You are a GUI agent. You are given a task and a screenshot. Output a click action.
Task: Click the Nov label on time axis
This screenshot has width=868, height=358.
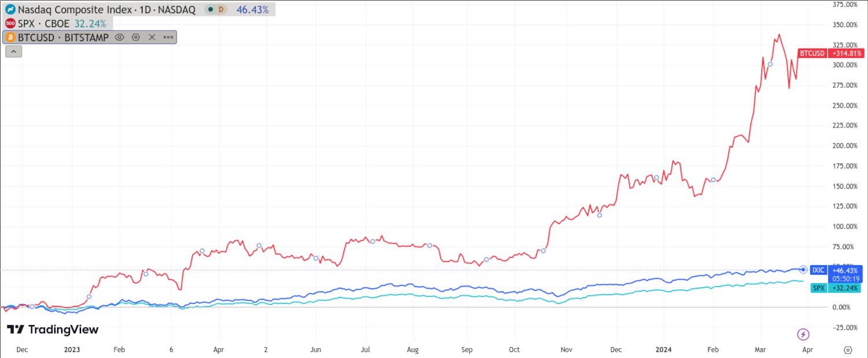pos(567,350)
